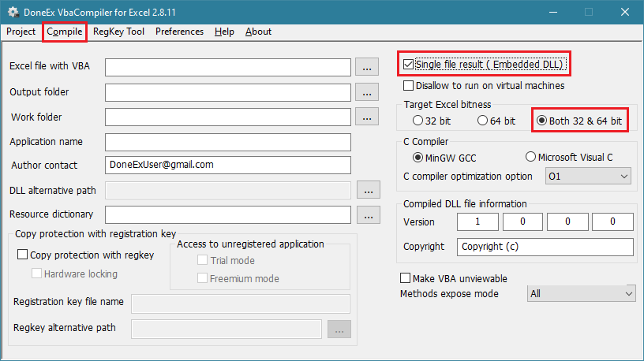Click the Excel file with VBA field
644x361 pixels.
point(228,67)
